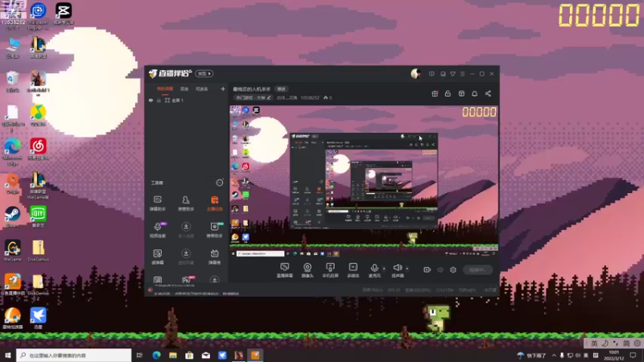Add 摄像头 camera source

click(308, 270)
